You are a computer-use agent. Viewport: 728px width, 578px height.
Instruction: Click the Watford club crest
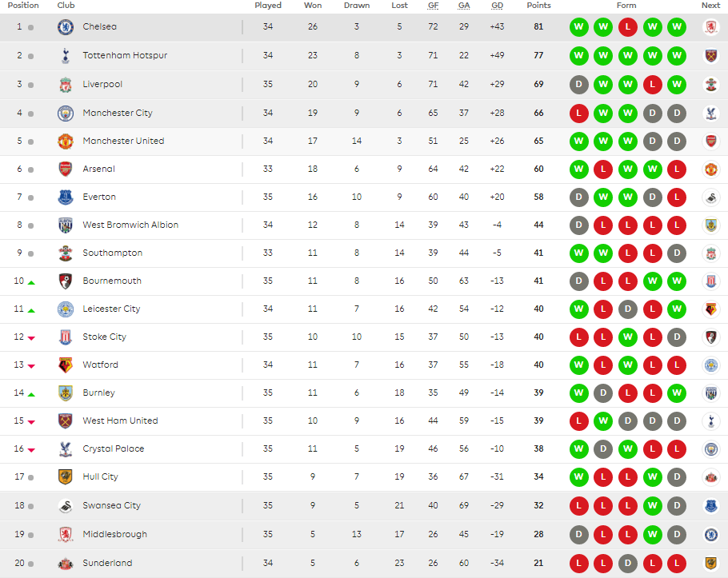pyautogui.click(x=66, y=365)
